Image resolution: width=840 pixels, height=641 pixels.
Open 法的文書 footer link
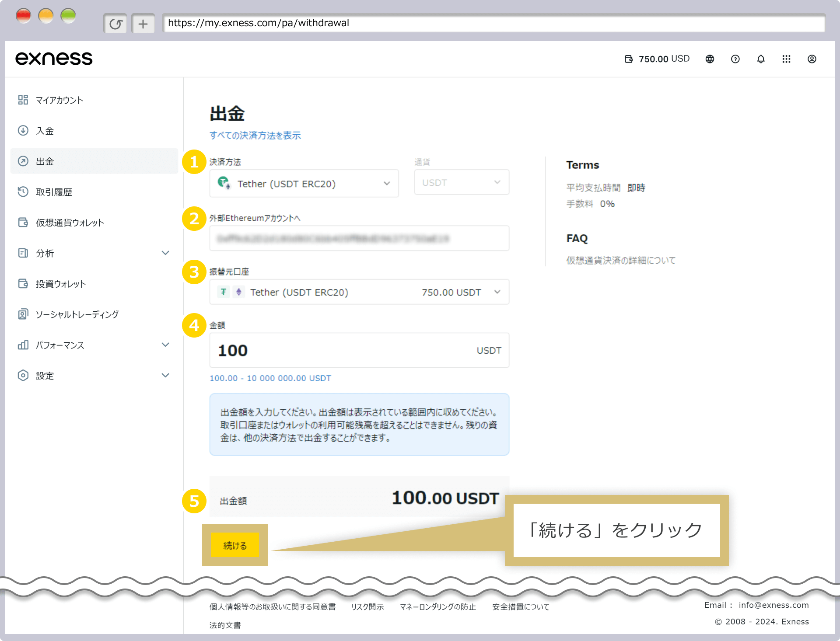(x=225, y=625)
